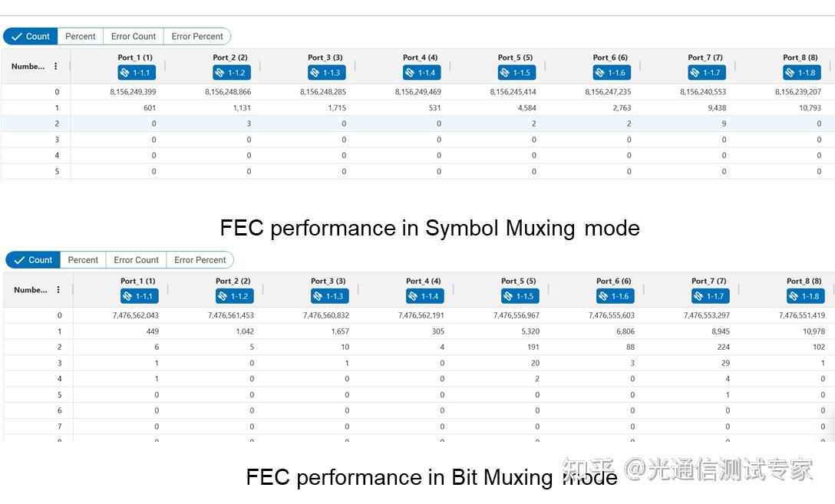Screen dimensions: 835x504
Task: Click Percent above the Bit Muxing table
Action: pyautogui.click(x=83, y=260)
